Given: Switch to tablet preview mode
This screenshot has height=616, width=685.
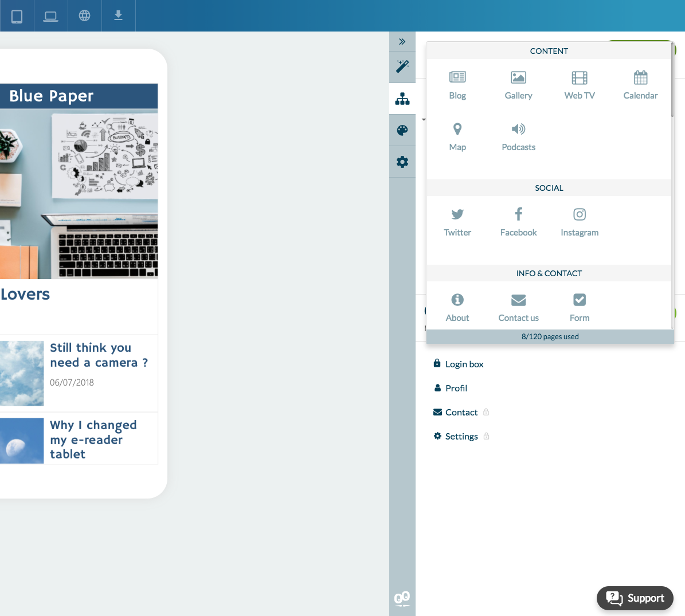Looking at the screenshot, I should (x=17, y=16).
